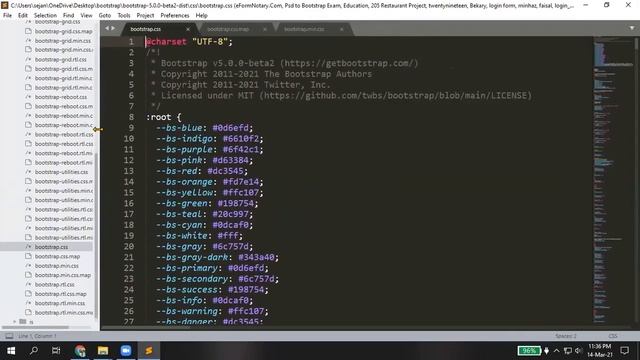This screenshot has height=360, width=640.
Task: Click the volume icon in system tray
Action: pyautogui.click(x=578, y=351)
